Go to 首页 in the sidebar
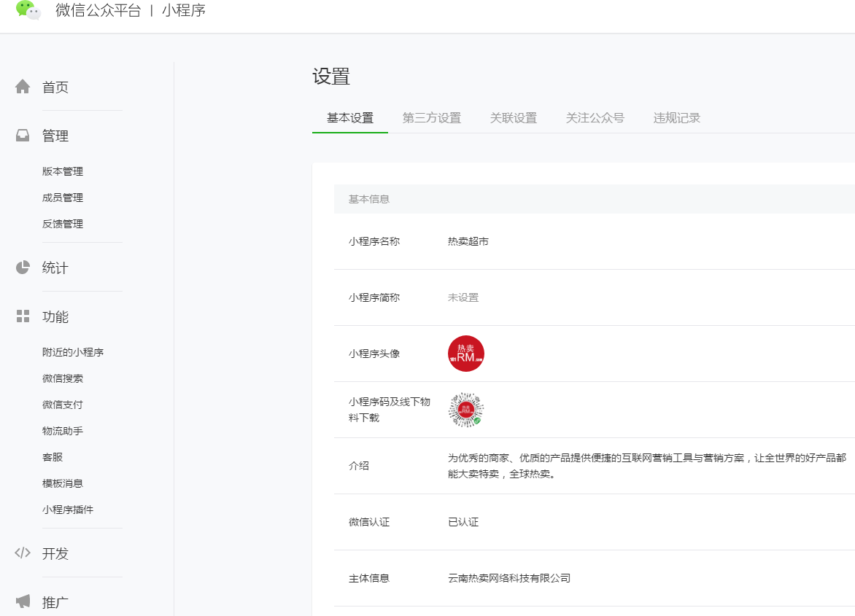Screen dimensions: 855x616 point(55,87)
